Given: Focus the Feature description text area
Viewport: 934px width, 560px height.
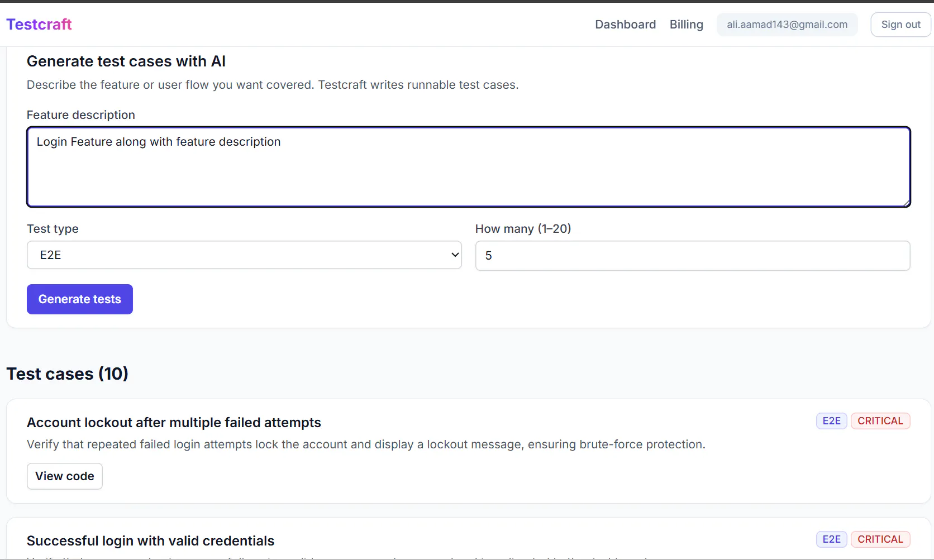Looking at the screenshot, I should (469, 167).
